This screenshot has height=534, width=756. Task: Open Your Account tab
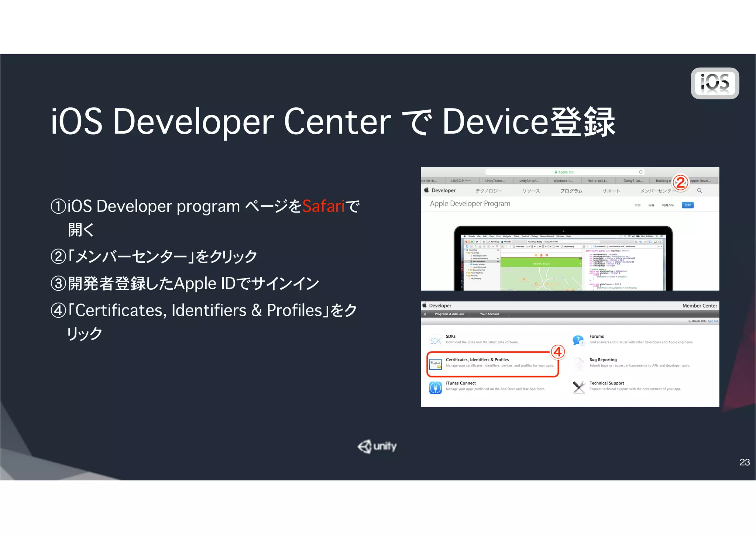coord(489,314)
